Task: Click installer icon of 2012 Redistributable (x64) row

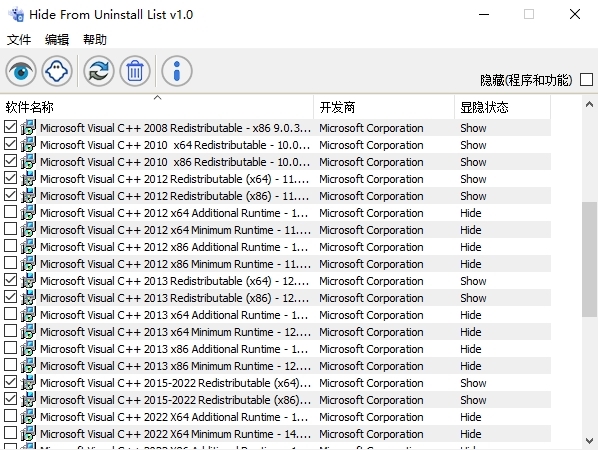Action: (28, 178)
